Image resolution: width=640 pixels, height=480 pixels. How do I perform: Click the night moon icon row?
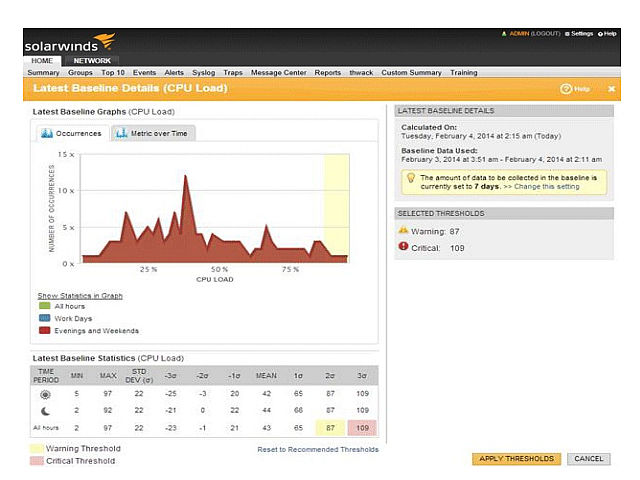click(x=45, y=411)
